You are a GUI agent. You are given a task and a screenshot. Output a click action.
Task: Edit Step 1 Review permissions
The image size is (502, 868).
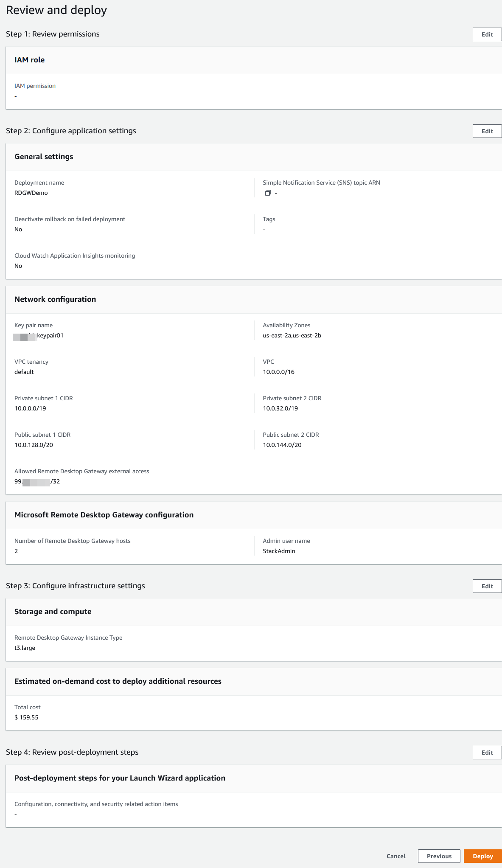(487, 34)
